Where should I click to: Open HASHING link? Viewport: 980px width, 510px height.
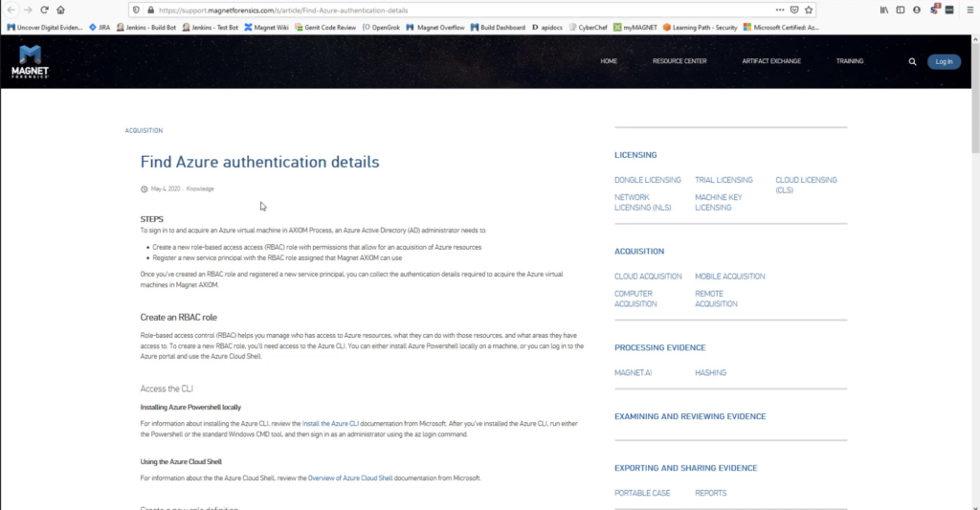[x=711, y=372]
